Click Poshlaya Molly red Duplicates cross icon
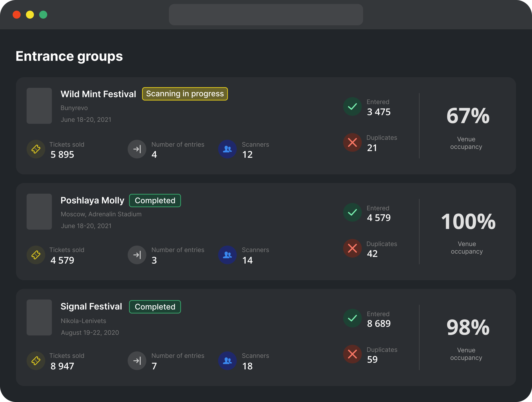The width and height of the screenshot is (532, 402). [352, 248]
